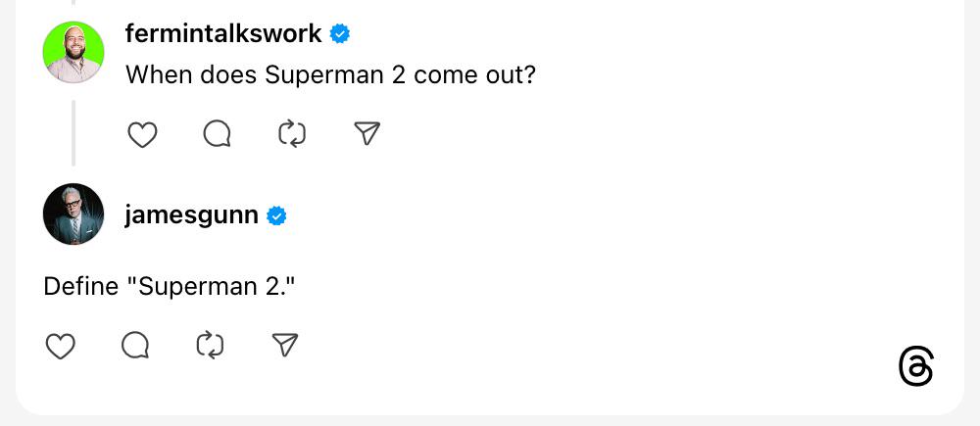Screen dimensions: 980x426
Task: View jamesgunn's dark profile picture
Action: [x=73, y=214]
